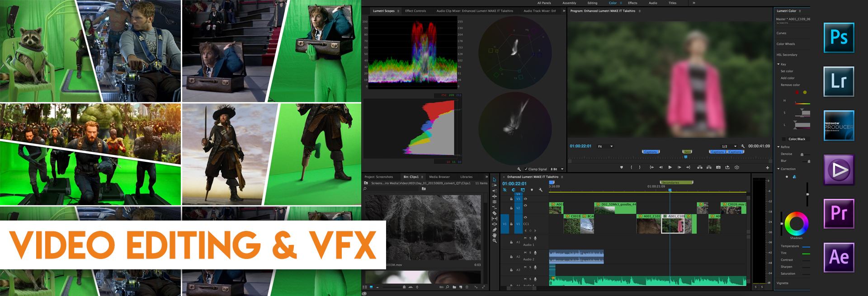The width and height of the screenshot is (868, 296).
Task: Solo the Audio 2 track (S)
Action: click(530, 253)
